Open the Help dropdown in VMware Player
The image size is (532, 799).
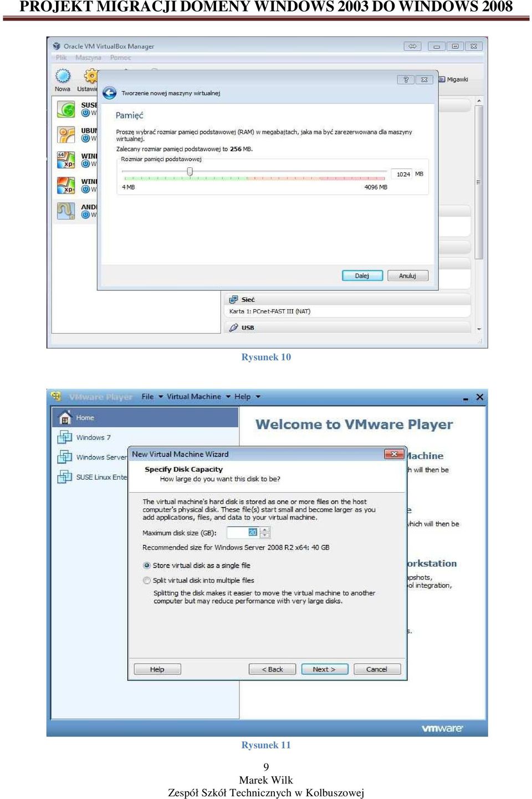pos(247,396)
